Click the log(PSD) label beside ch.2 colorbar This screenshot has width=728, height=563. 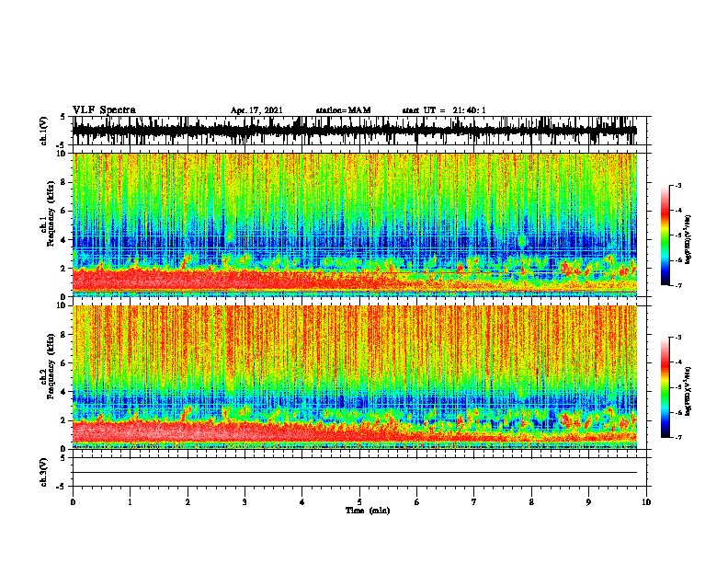point(688,391)
